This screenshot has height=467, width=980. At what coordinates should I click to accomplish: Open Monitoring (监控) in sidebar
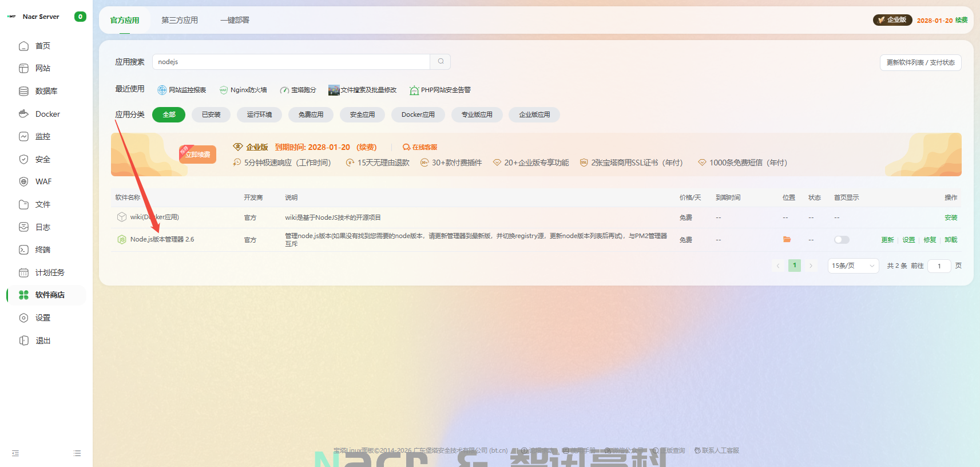coord(42,136)
